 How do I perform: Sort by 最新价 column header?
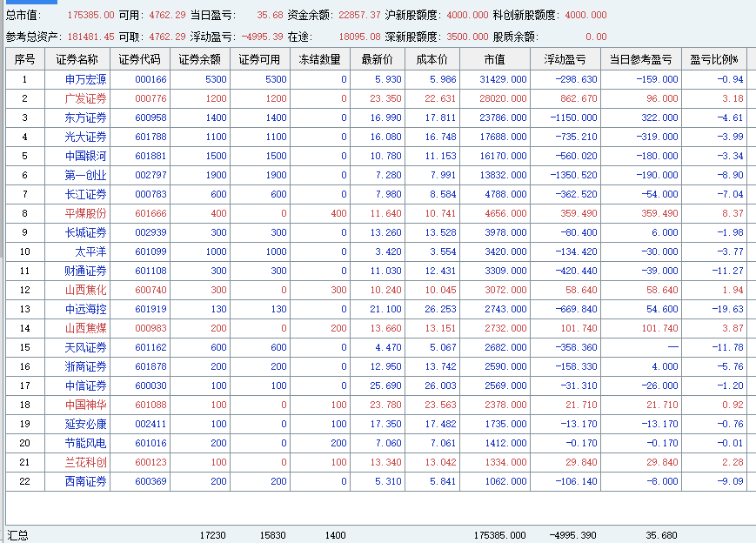coord(378,60)
